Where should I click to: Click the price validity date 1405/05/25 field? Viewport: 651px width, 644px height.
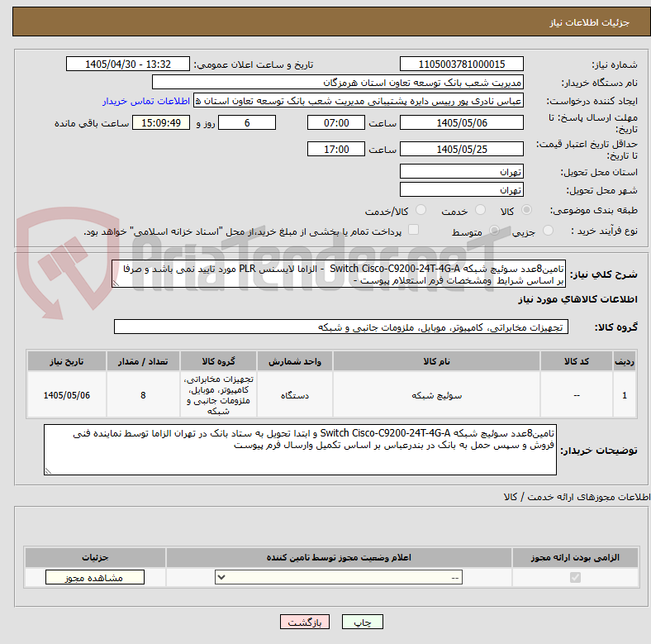click(461, 149)
